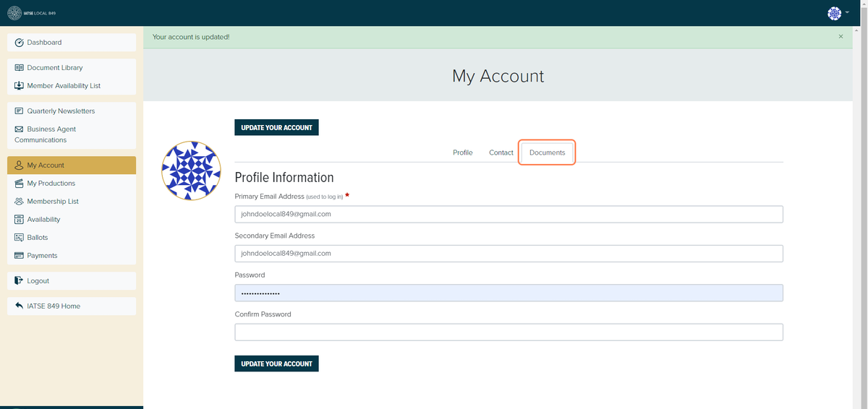The image size is (868, 409).
Task: Open Document Library via its icon
Action: tap(20, 68)
